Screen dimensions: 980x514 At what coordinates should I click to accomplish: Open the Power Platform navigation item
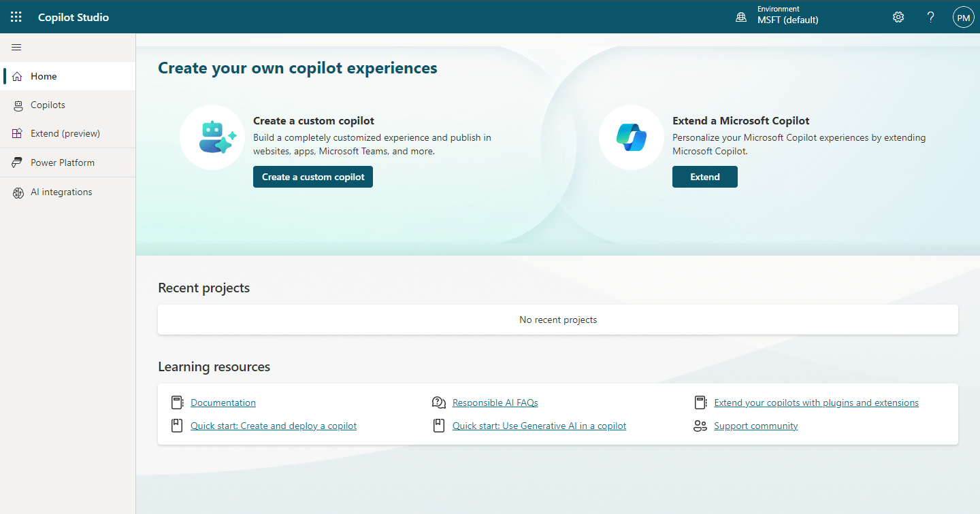[68, 163]
